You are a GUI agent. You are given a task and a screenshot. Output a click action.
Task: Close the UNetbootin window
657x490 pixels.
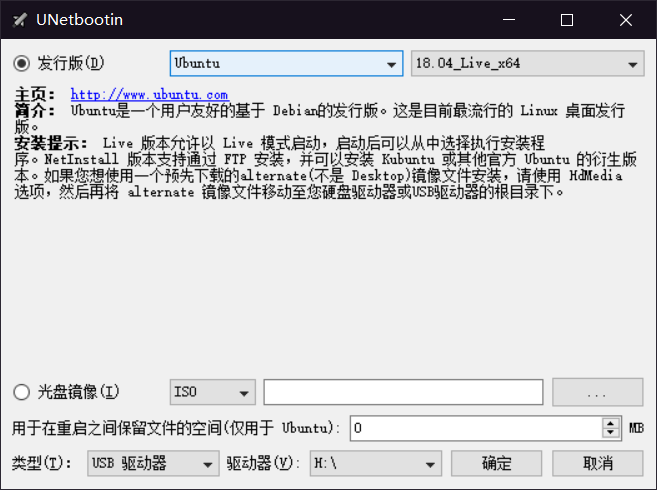point(626,20)
